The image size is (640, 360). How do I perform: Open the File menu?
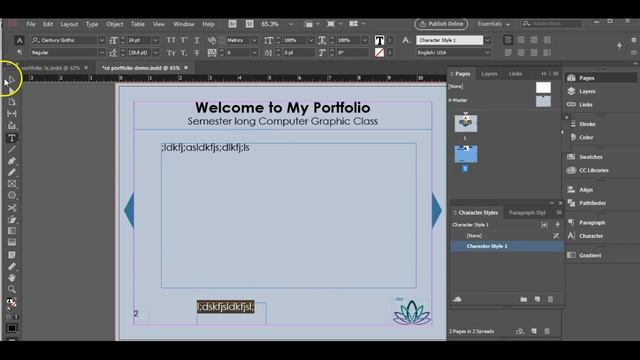pos(31,24)
